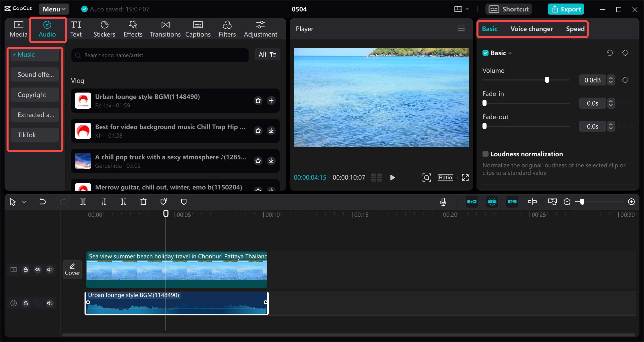This screenshot has height=342, width=644.
Task: Hide the video track using the eye toggle
Action: point(38,269)
